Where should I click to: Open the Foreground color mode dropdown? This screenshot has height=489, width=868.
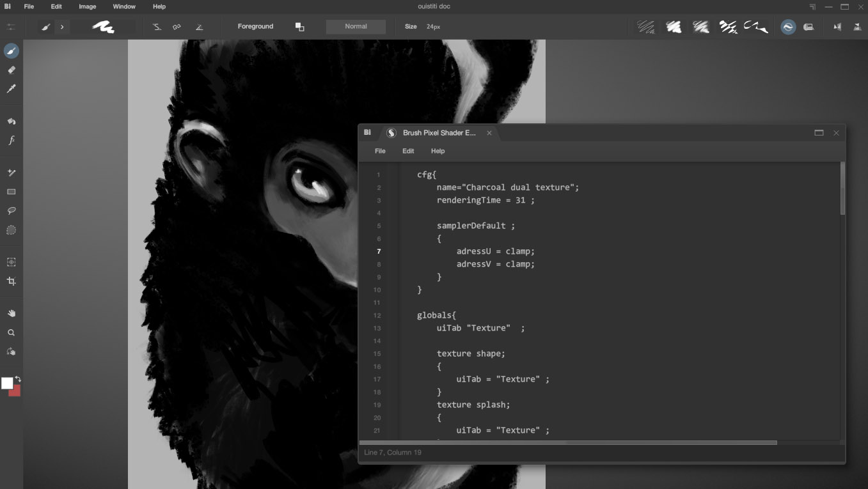click(255, 27)
